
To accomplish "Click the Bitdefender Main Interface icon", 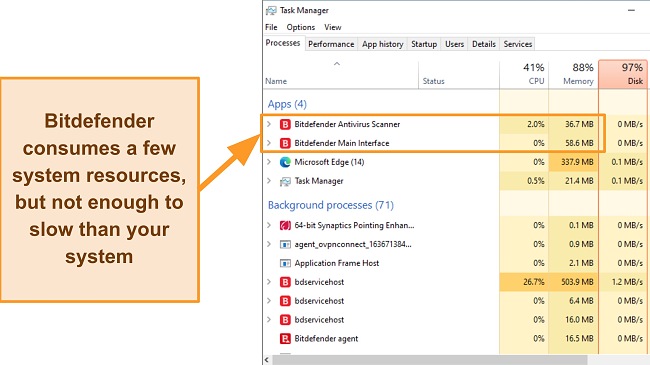I will 285,143.
